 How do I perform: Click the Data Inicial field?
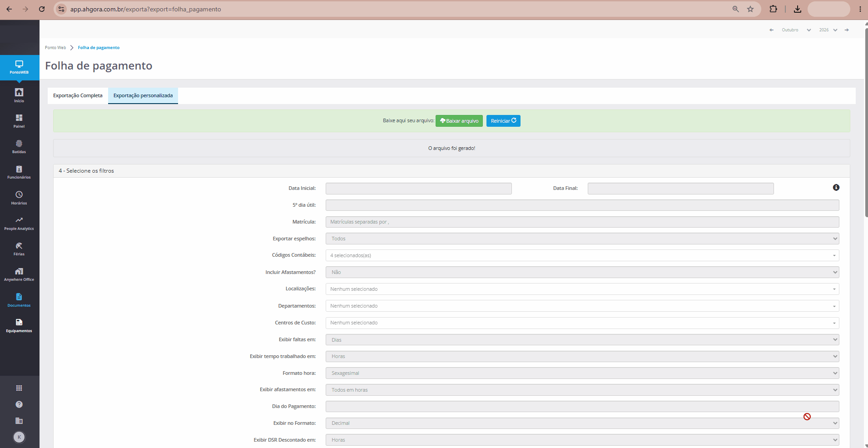tap(419, 189)
